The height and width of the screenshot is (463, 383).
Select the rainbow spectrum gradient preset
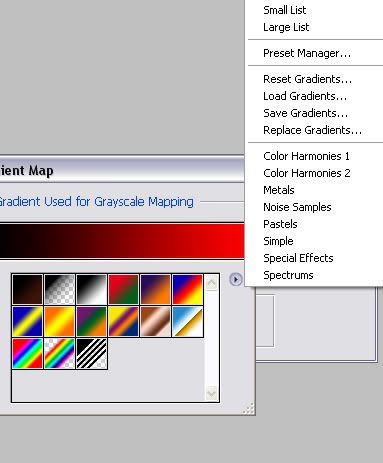(x=27, y=354)
